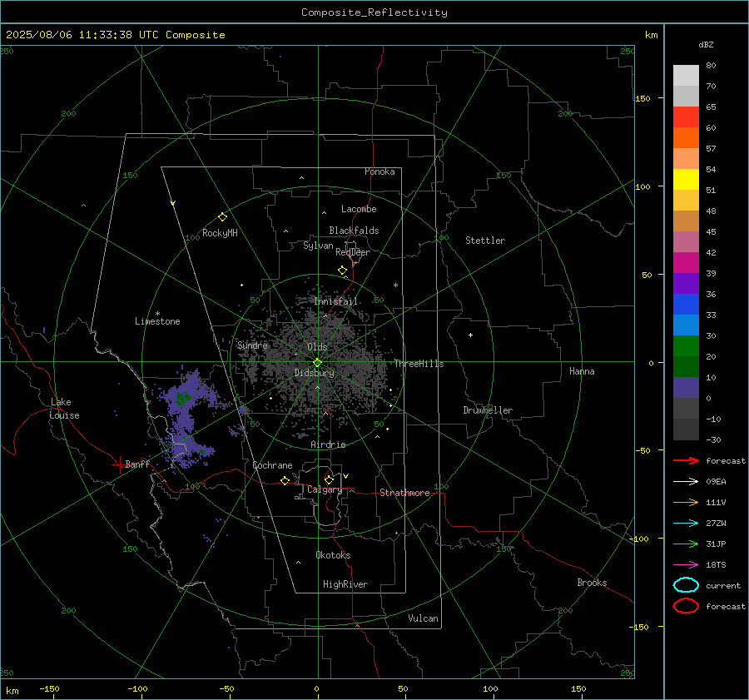Click the Lake Louise label
Image resolution: width=749 pixels, height=700 pixels.
[x=64, y=409]
